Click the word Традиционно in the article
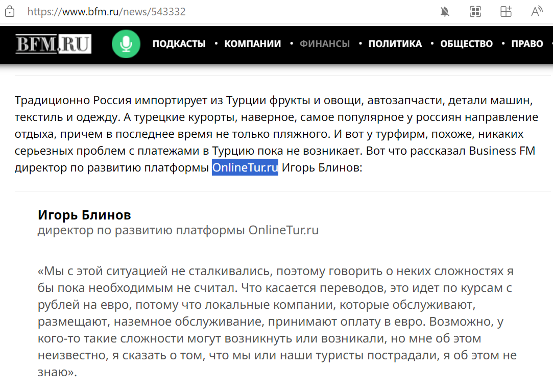This screenshot has width=553, height=392. pos(53,101)
